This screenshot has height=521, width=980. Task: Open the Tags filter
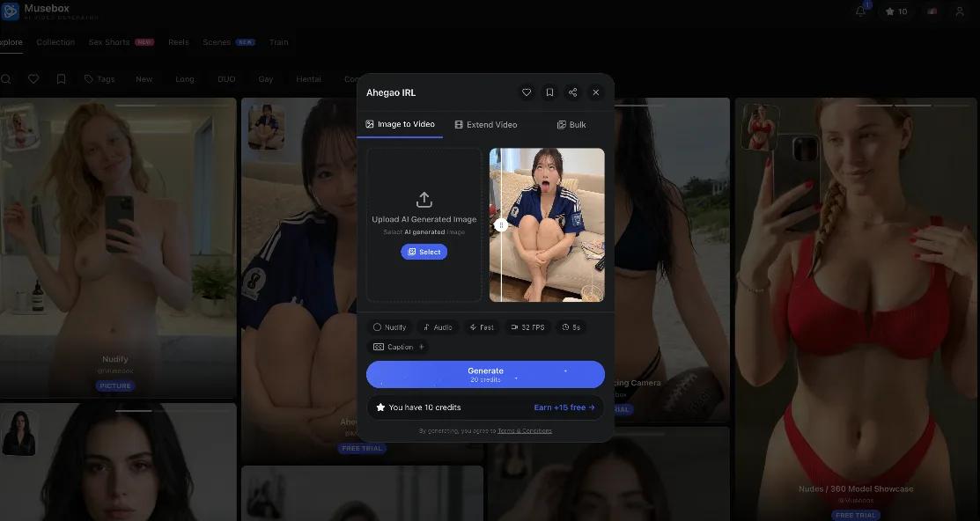tap(99, 79)
